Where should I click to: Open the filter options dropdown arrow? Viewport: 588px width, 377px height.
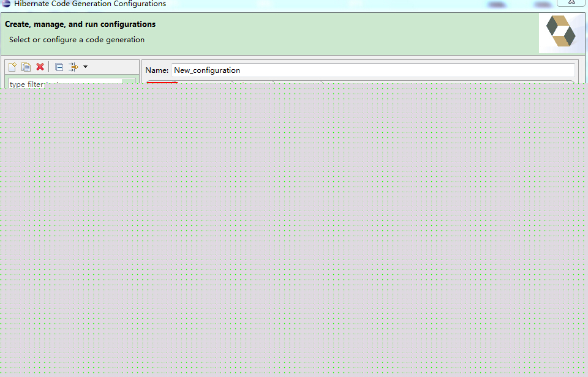pos(86,67)
